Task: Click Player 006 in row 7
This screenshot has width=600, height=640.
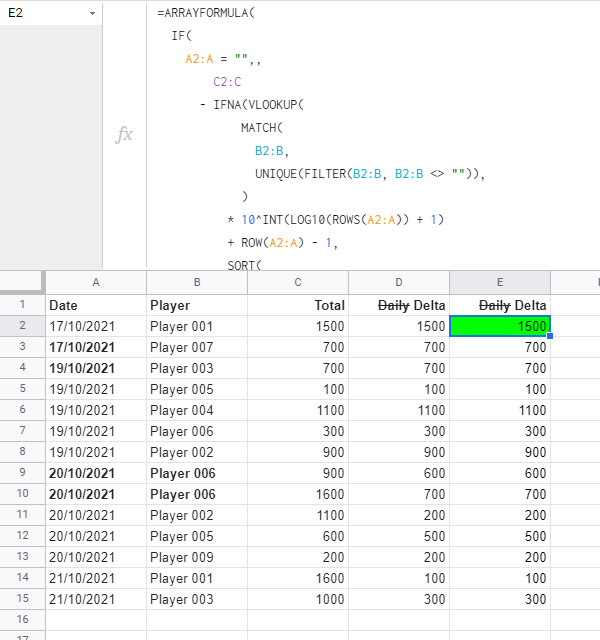Action: (197, 431)
